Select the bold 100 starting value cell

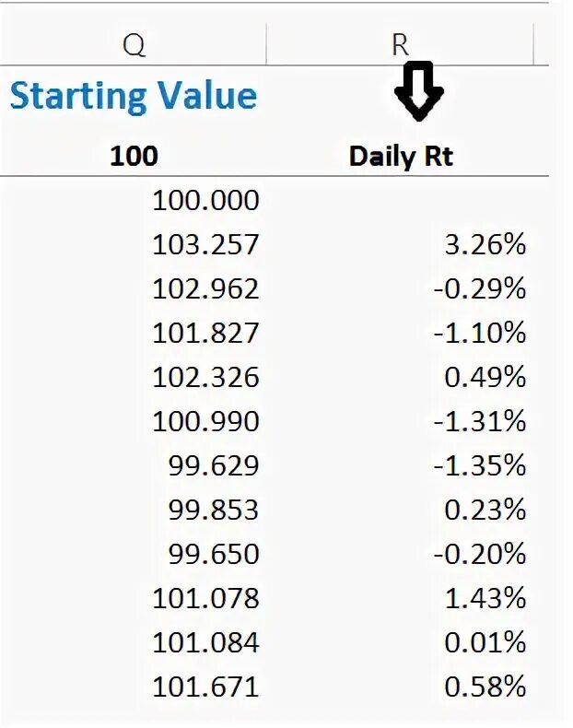coord(134,156)
